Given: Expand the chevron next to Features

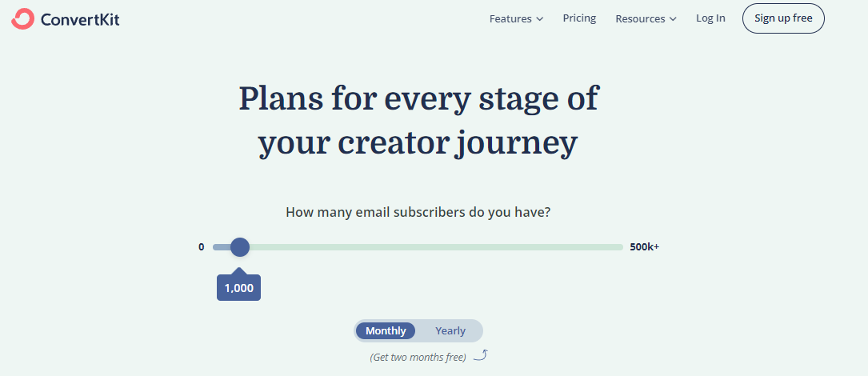Looking at the screenshot, I should 539,19.
